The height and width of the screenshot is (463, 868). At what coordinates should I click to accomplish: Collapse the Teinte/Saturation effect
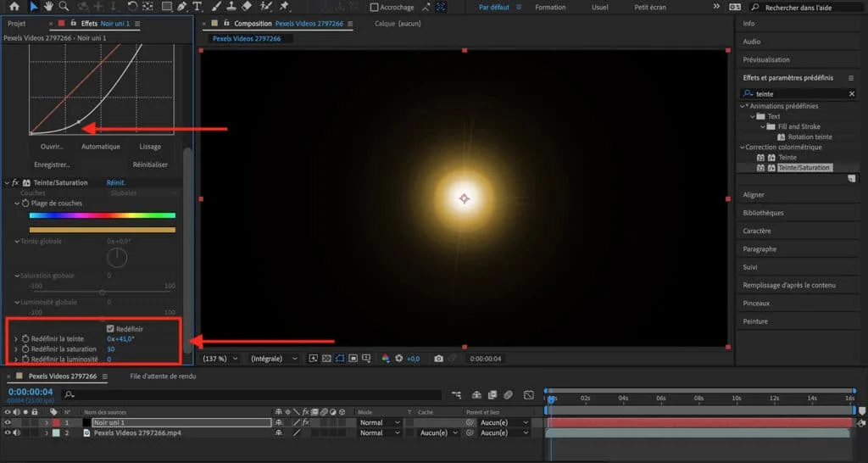(x=7, y=183)
